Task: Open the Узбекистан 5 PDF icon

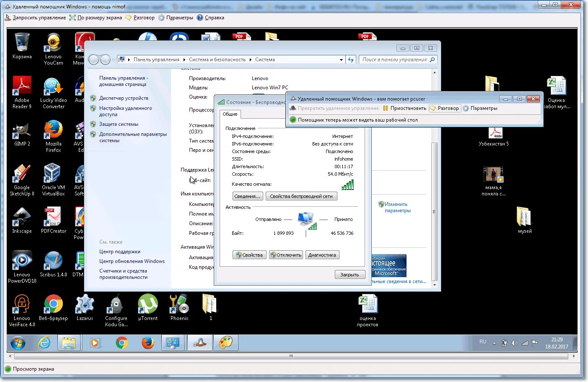Action: pos(494,138)
